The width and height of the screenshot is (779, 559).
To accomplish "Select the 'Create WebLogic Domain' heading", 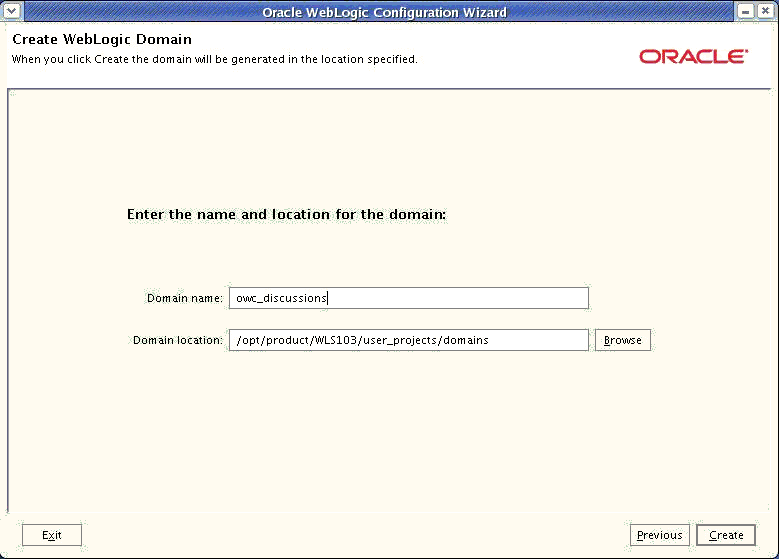I will (102, 39).
